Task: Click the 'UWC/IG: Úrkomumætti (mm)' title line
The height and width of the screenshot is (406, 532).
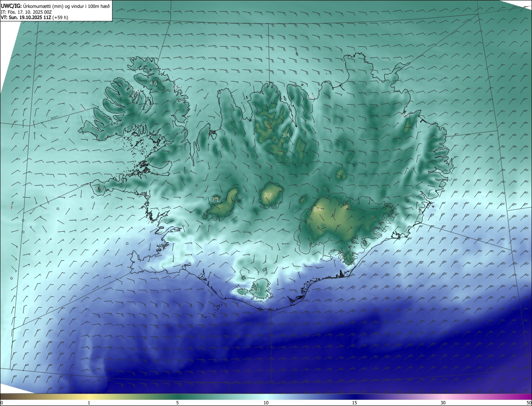Action: pos(55,6)
